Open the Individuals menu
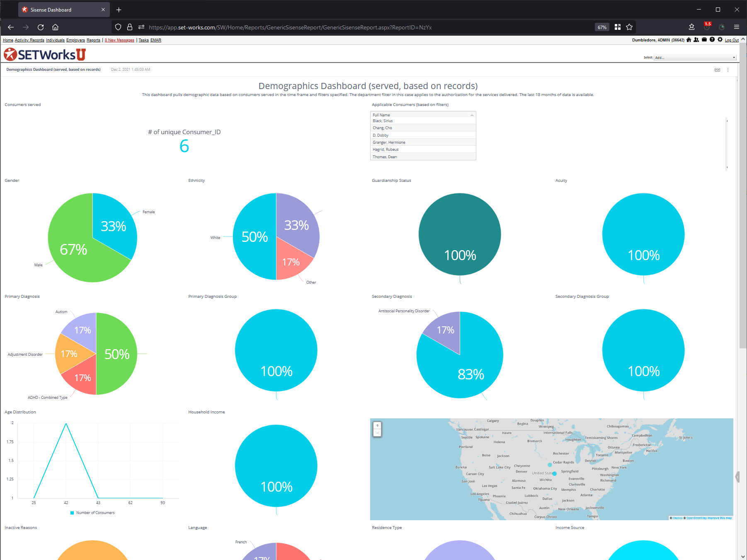The height and width of the screenshot is (560, 747). point(55,40)
